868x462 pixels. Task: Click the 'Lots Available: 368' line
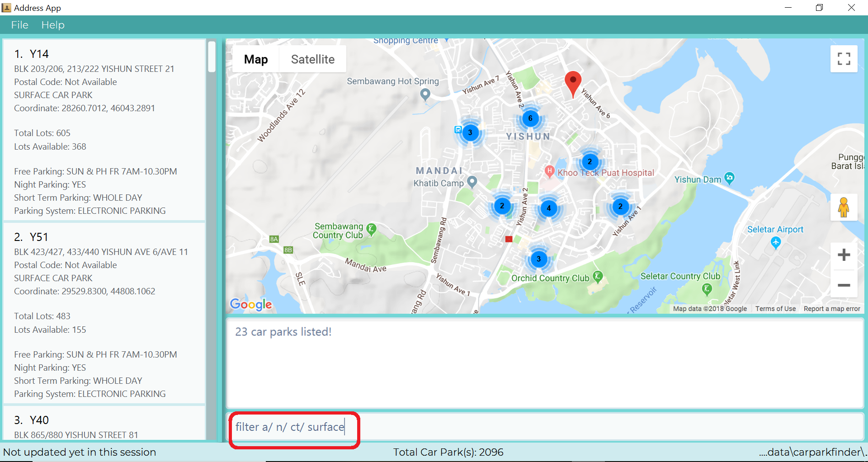(x=50, y=146)
